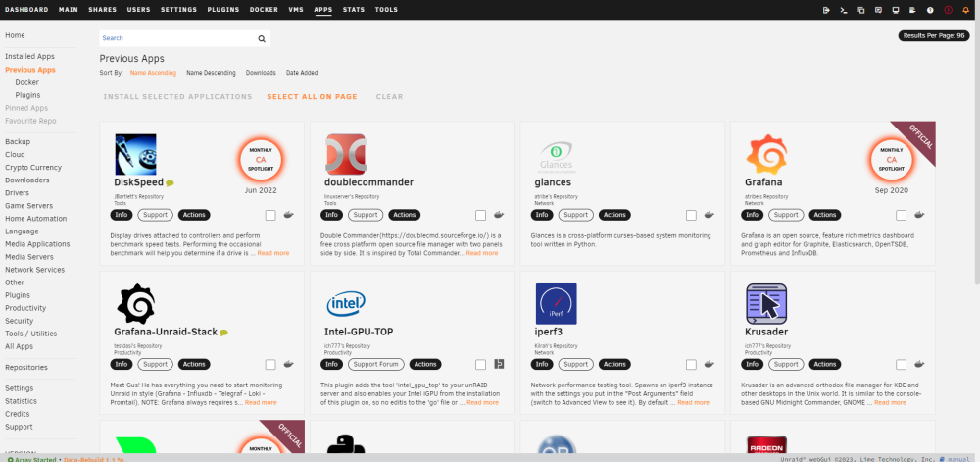Image resolution: width=980 pixels, height=462 pixels.
Task: Click Read more on iperf3 description
Action: point(693,402)
